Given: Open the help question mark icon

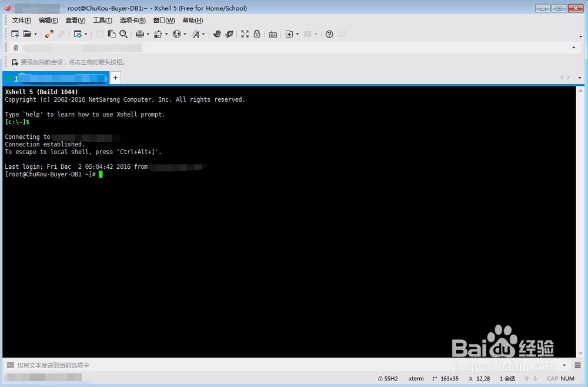Looking at the screenshot, I should pyautogui.click(x=329, y=34).
